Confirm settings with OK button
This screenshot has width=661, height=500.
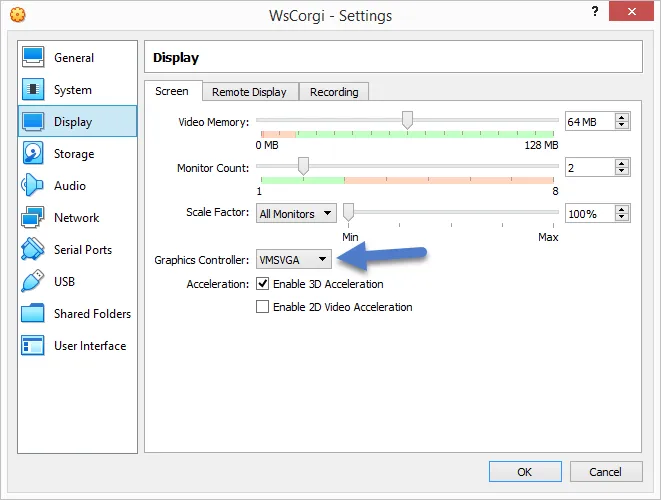tap(525, 471)
